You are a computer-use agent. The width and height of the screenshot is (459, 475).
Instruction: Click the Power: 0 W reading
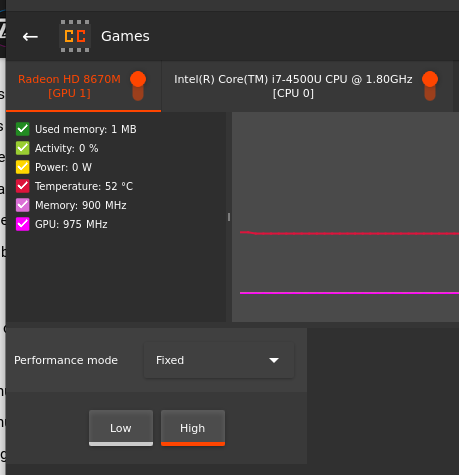tap(63, 167)
